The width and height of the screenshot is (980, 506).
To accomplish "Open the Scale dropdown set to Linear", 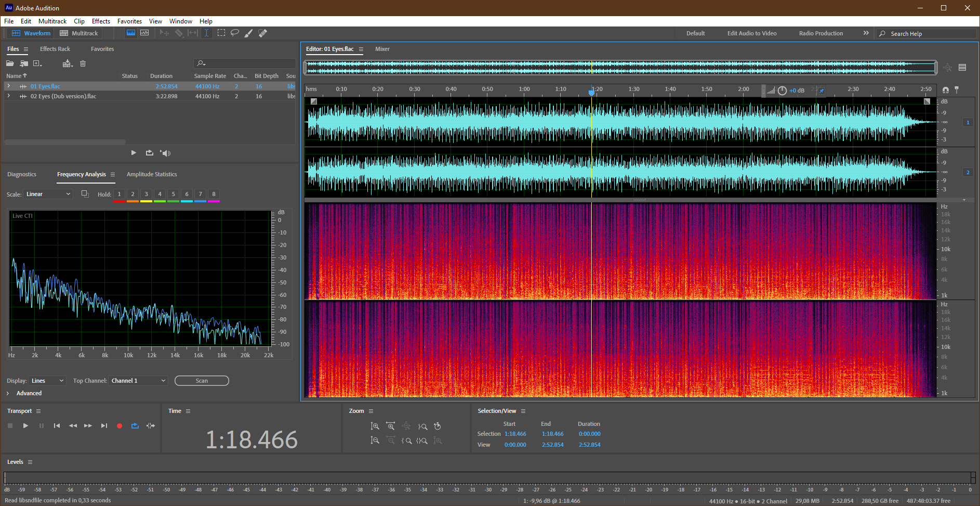I will pos(48,194).
